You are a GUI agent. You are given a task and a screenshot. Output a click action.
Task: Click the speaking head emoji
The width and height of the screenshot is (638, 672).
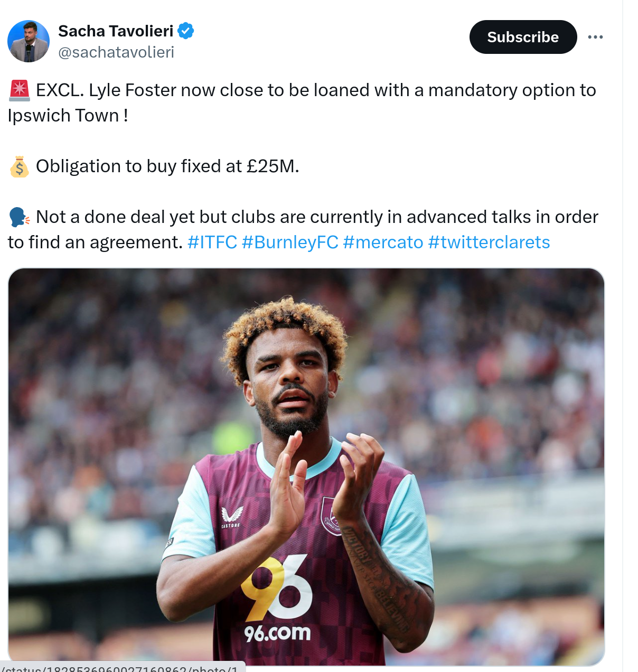pos(20,217)
